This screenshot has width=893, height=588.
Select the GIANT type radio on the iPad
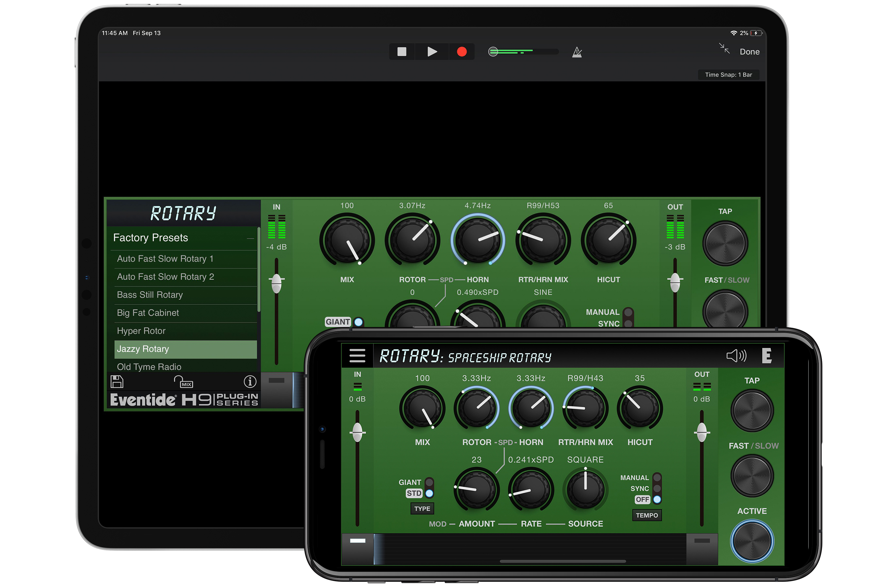click(358, 322)
